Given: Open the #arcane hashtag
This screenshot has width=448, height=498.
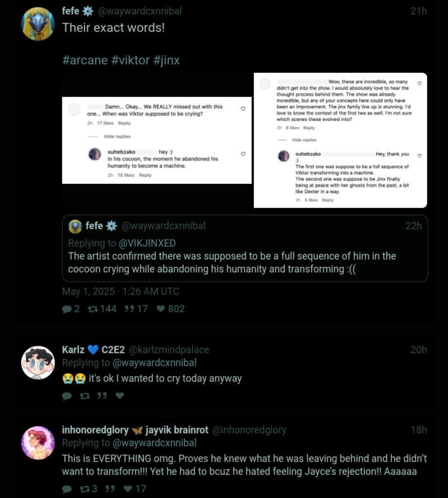Looking at the screenshot, I should tap(85, 60).
